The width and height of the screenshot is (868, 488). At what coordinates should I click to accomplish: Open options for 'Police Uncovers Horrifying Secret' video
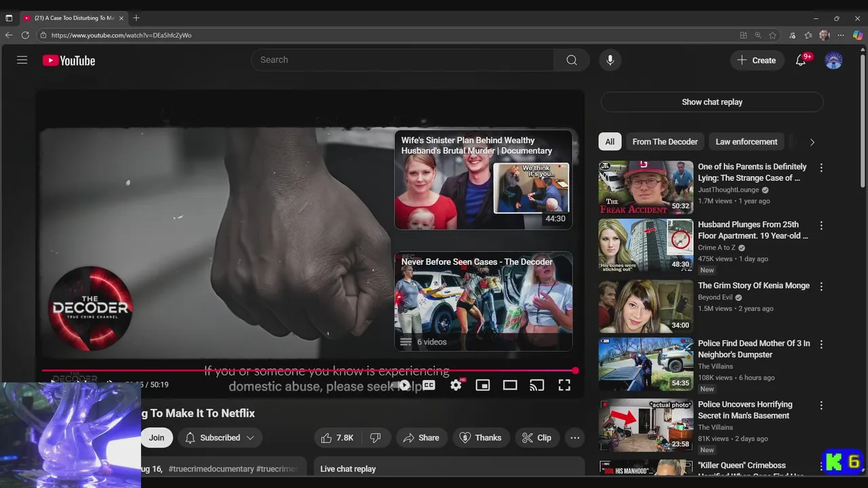pos(821,405)
